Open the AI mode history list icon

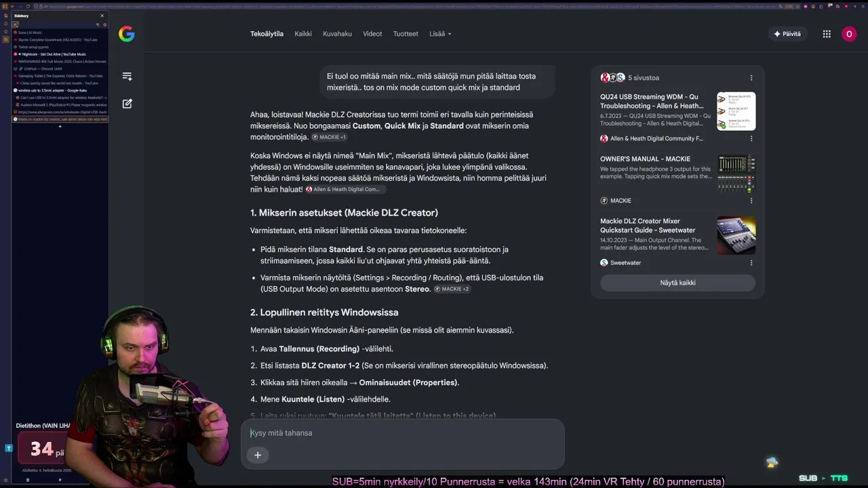[127, 77]
